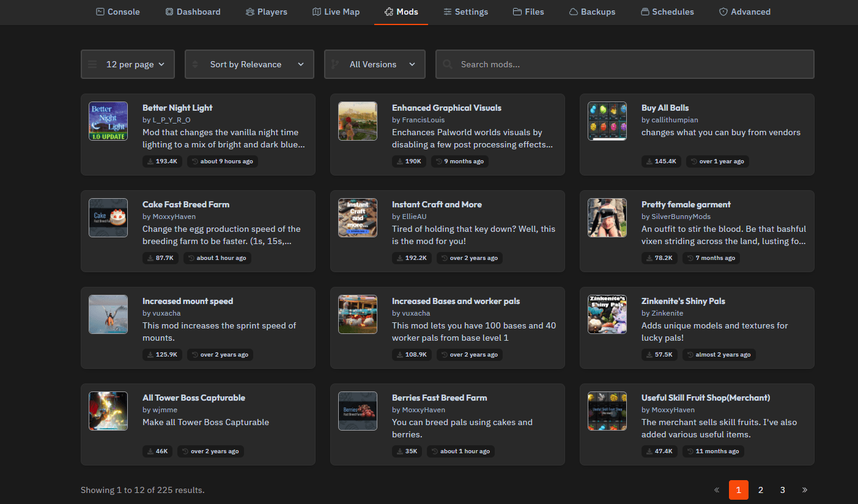Open the Files tab
Viewport: 858px width, 504px height.
tap(528, 12)
